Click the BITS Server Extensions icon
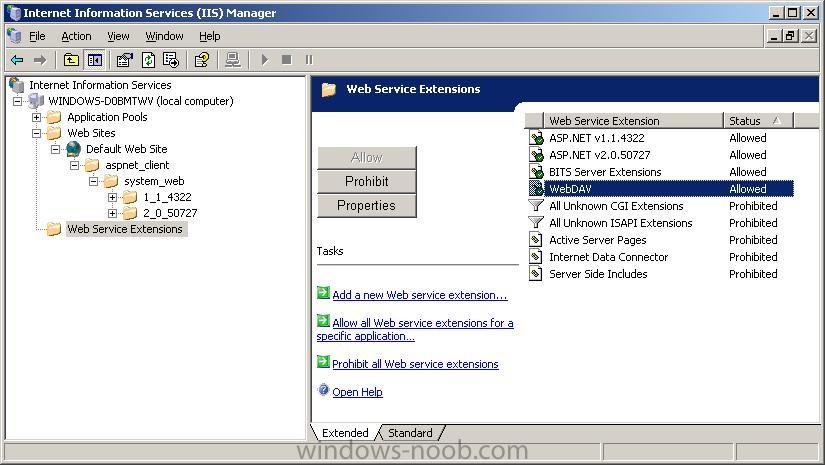The height and width of the screenshot is (465, 825). (536, 171)
